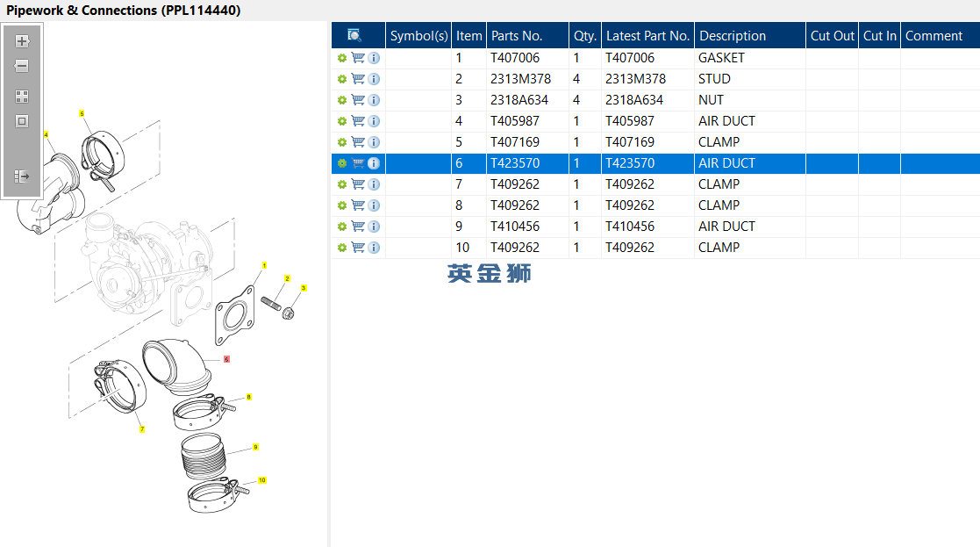Select callout 4 on the diagram
Screen dimensions: 980x547
[x=46, y=134]
